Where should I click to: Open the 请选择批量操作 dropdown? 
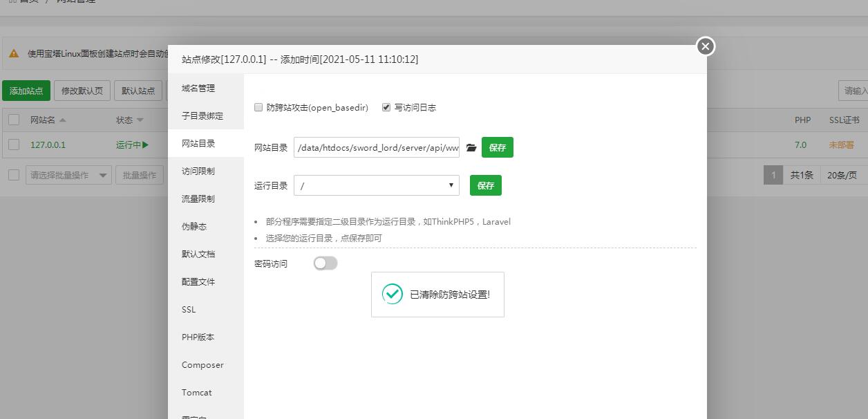tap(68, 175)
